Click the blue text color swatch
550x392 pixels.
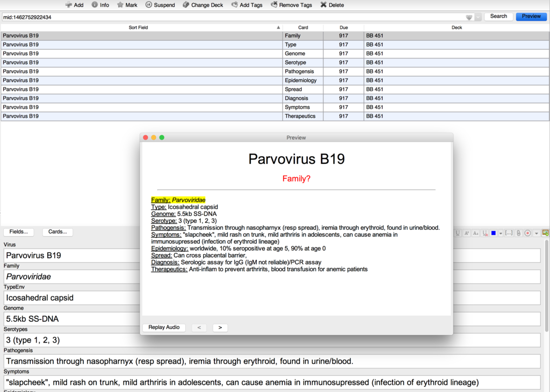pos(494,233)
